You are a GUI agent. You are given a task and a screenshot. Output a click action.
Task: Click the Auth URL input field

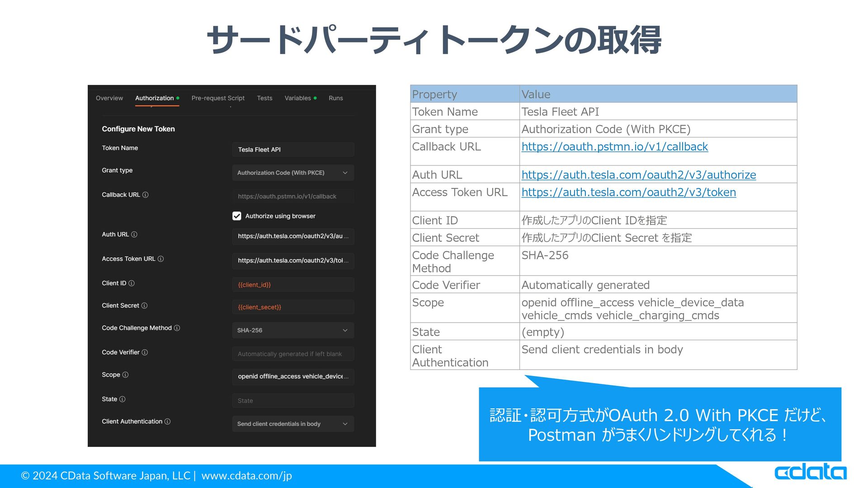coord(293,236)
